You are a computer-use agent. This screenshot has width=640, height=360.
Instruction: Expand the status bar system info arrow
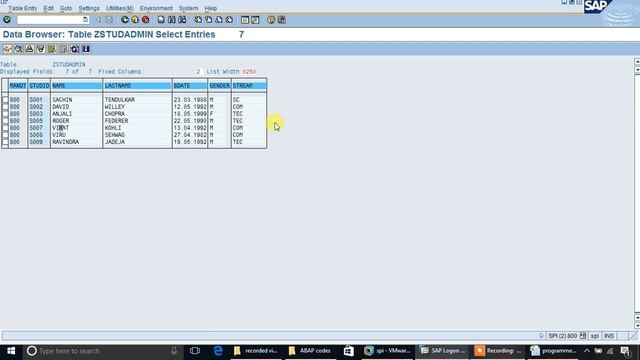coord(542,336)
